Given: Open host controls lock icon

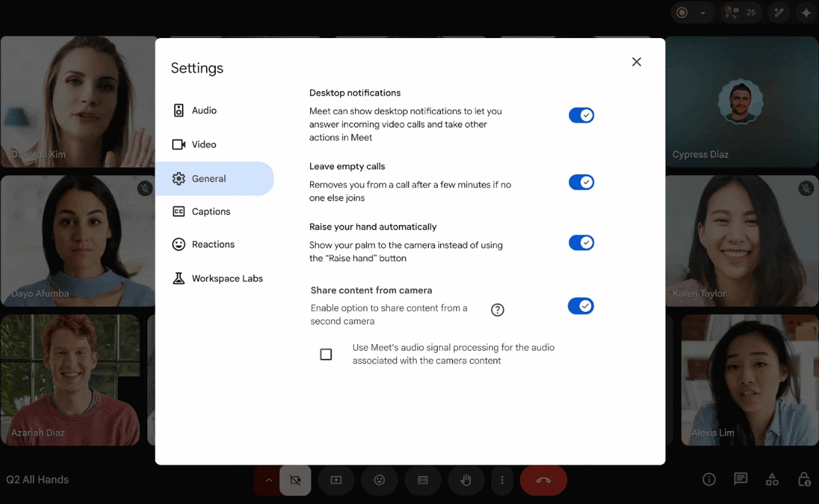Looking at the screenshot, I should (x=804, y=480).
